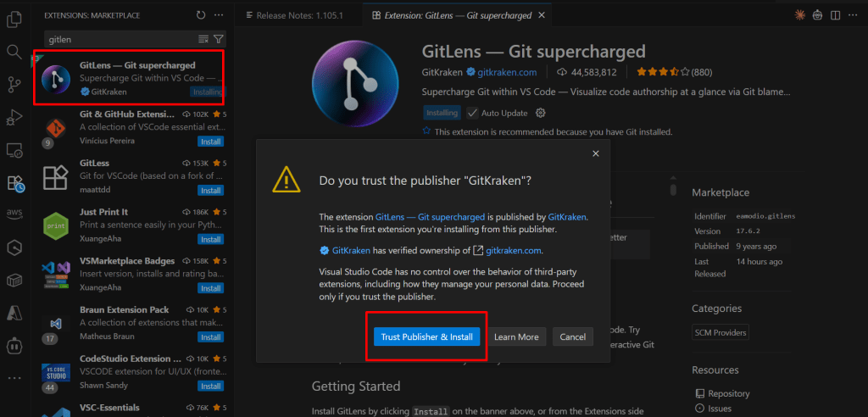Open the Remote Explorer view
868x417 pixels.
click(x=14, y=150)
